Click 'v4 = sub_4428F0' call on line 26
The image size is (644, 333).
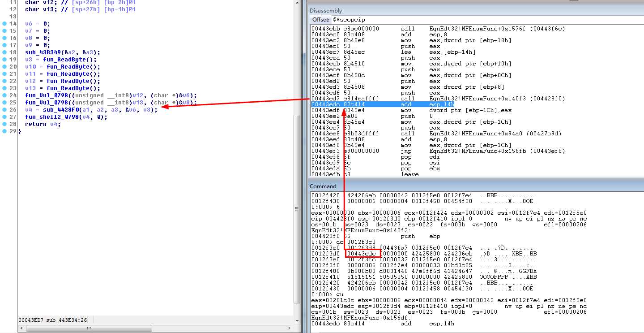(x=91, y=109)
